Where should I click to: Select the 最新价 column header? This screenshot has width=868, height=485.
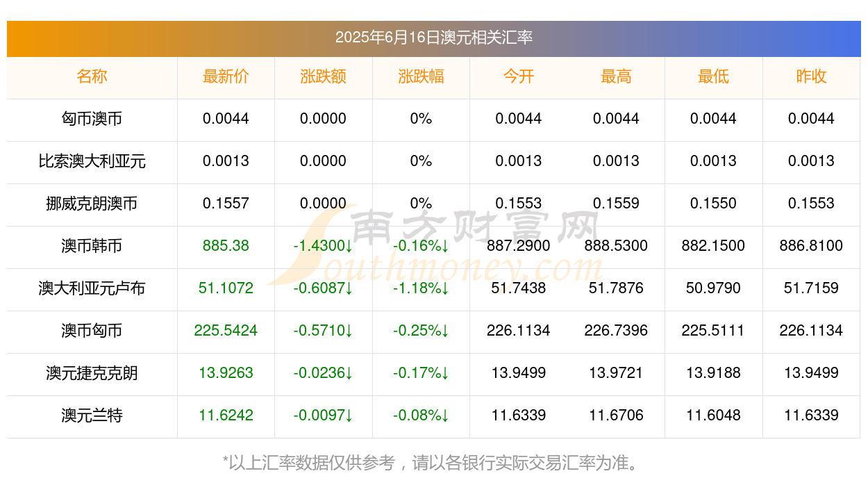point(226,76)
